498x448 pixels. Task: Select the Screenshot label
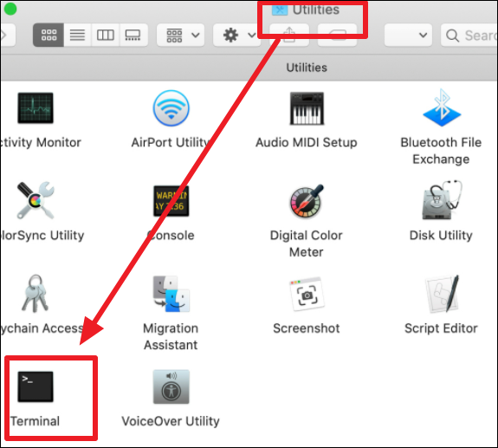coord(307,328)
